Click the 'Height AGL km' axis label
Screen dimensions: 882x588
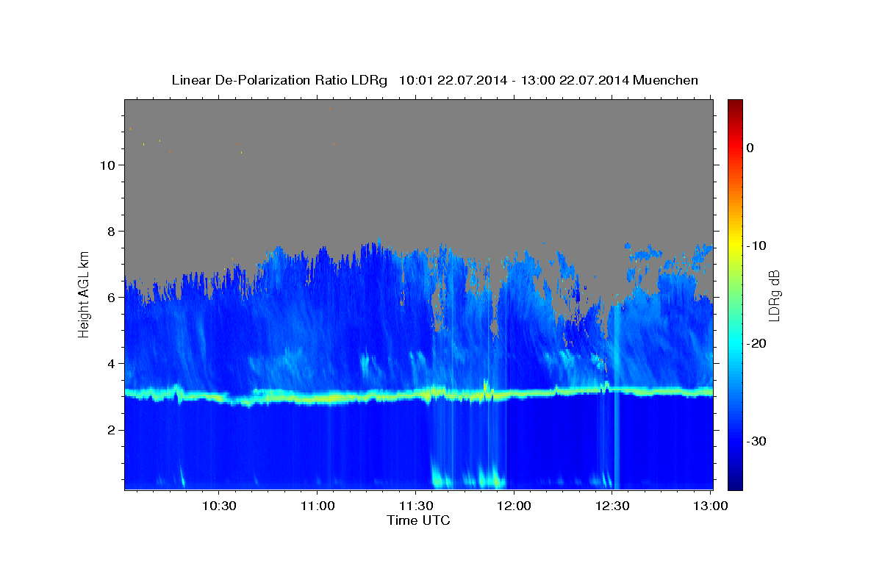click(x=85, y=294)
